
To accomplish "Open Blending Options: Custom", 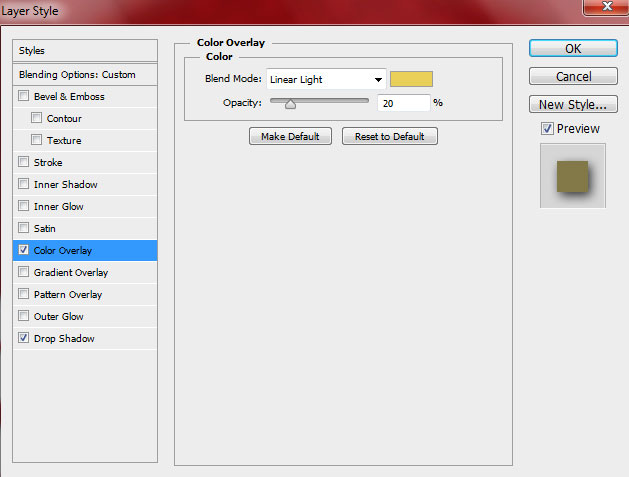I will click(x=85, y=75).
